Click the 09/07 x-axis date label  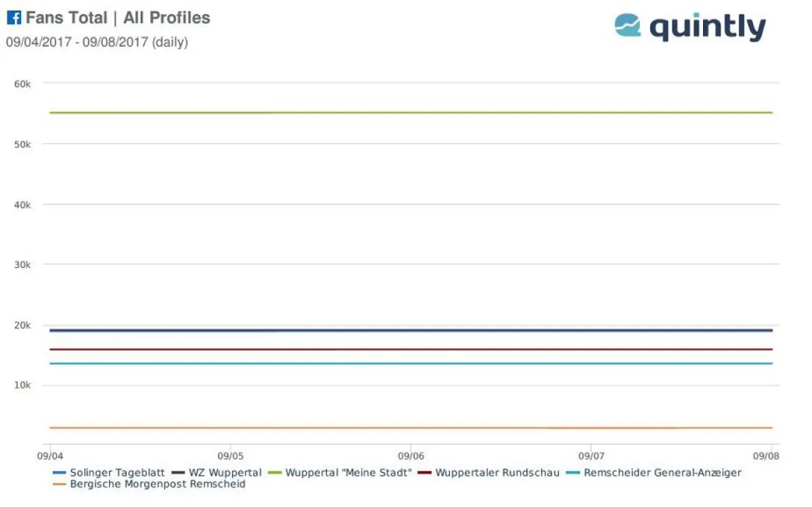(591, 456)
